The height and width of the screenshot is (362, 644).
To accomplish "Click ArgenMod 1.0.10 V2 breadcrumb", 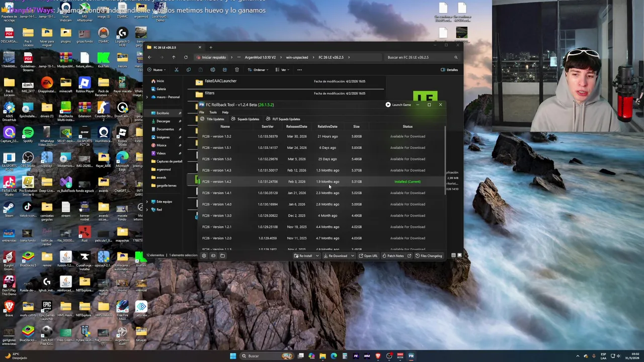I will 260,57.
